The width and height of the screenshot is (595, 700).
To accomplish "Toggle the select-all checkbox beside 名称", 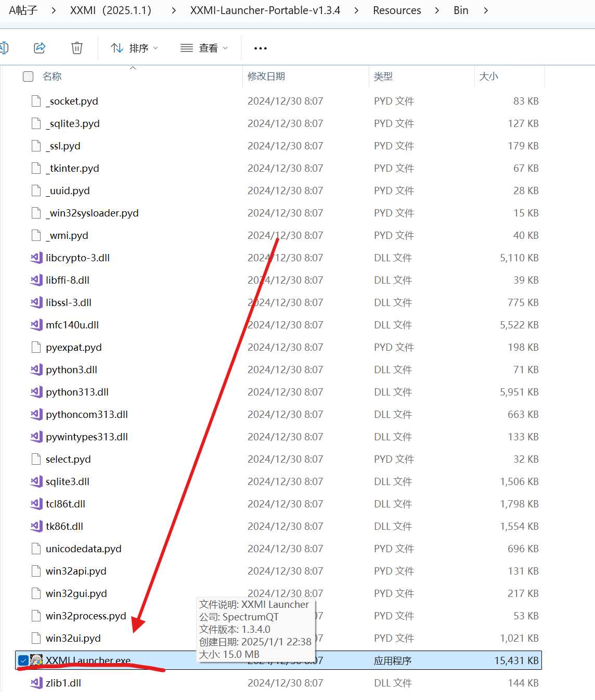I will 28,77.
